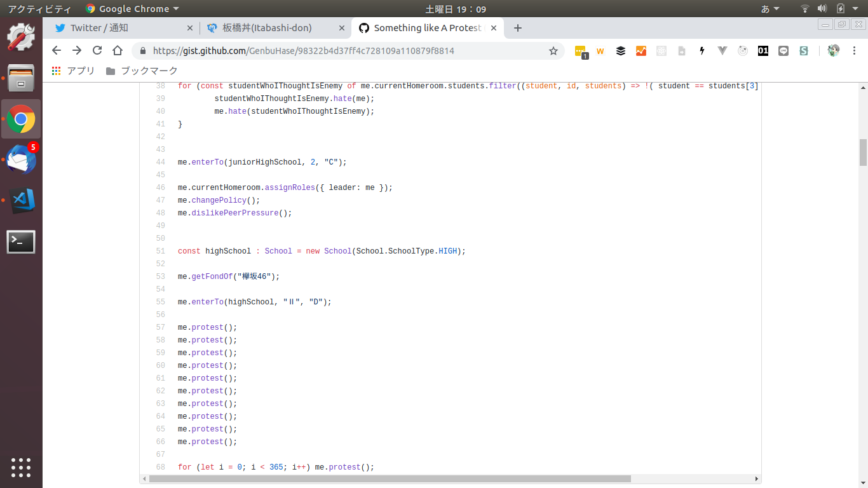The image size is (868, 488).
Task: Open Visual Studio Code from the dock
Action: pyautogui.click(x=21, y=201)
